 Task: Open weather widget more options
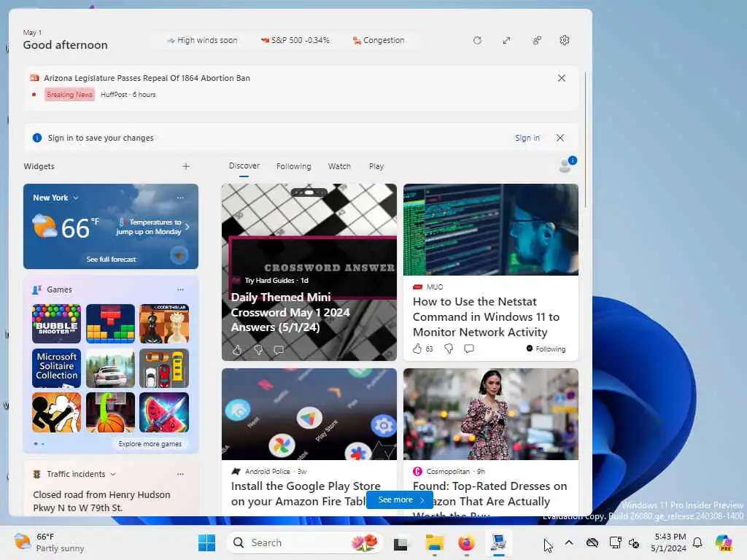click(x=180, y=198)
